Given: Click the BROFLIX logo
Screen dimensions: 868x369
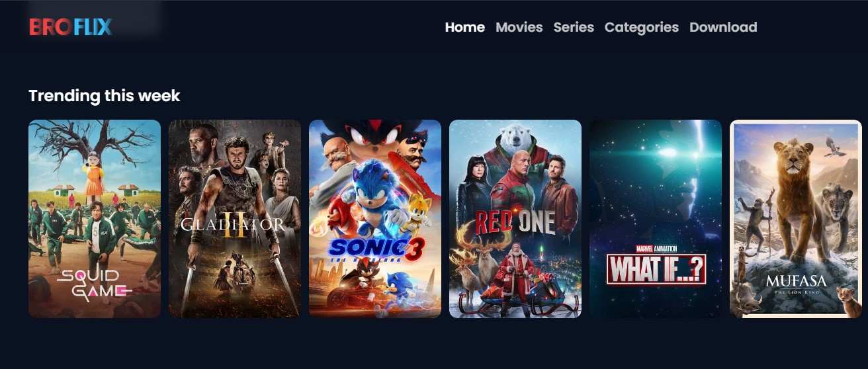Looking at the screenshot, I should click(71, 27).
